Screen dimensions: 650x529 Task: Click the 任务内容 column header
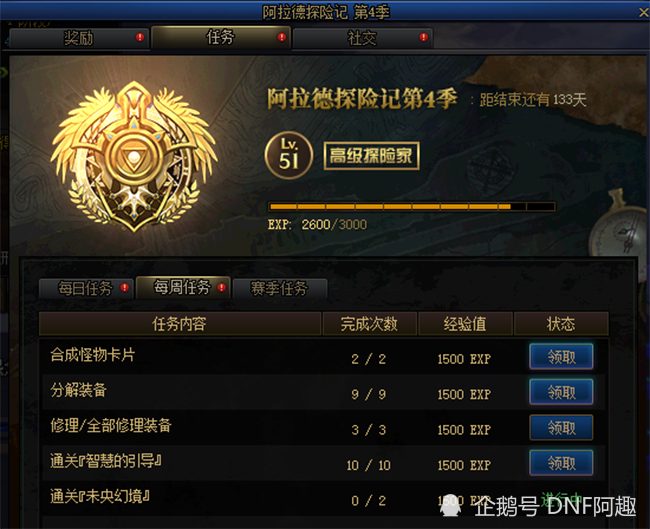coord(180,324)
